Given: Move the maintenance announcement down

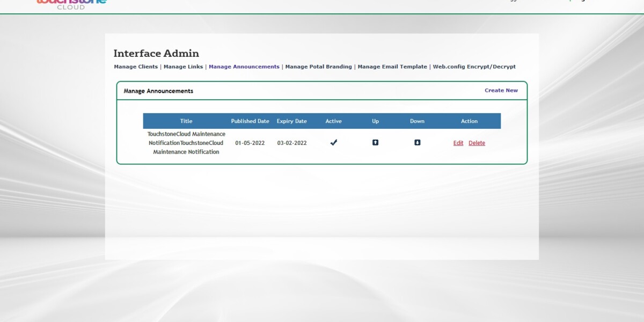Looking at the screenshot, I should click(x=417, y=142).
